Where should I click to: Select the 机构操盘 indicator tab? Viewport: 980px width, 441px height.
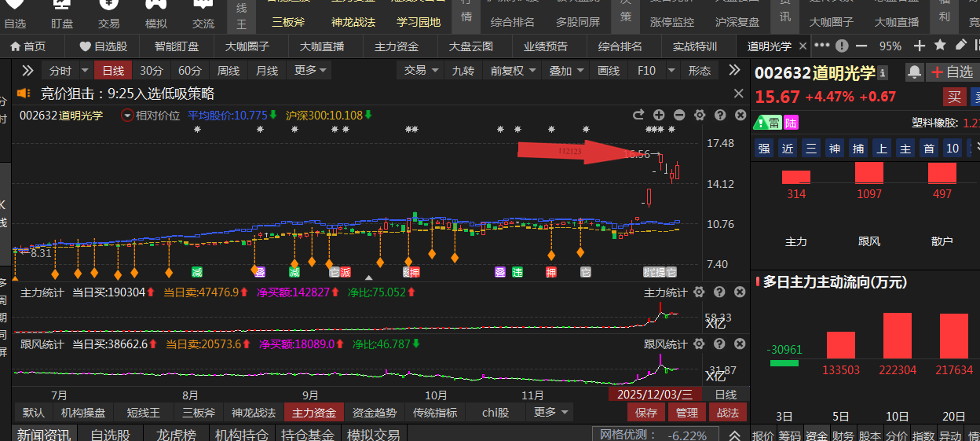[x=83, y=412]
